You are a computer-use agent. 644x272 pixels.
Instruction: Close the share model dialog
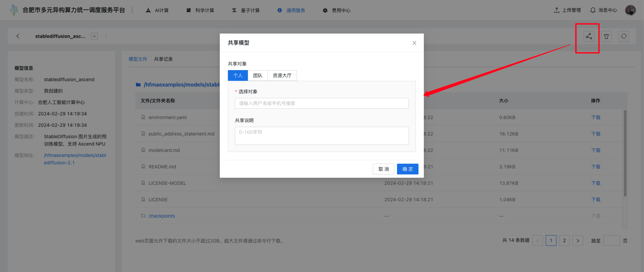tap(414, 43)
